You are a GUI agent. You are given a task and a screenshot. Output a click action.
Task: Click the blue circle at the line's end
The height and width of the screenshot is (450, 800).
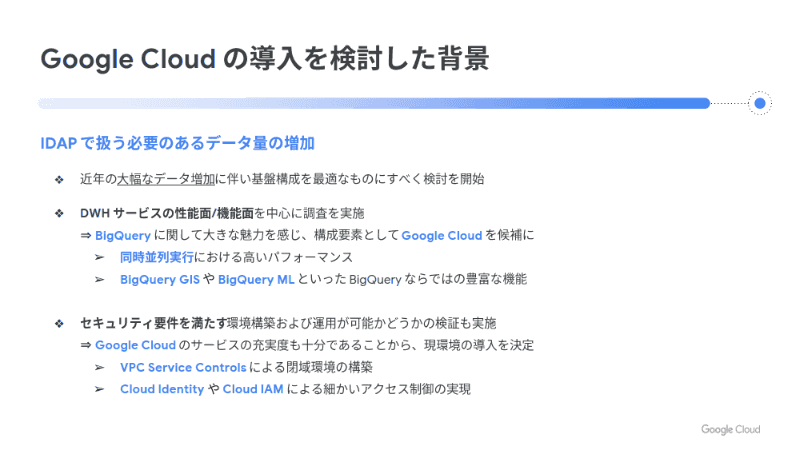(760, 103)
